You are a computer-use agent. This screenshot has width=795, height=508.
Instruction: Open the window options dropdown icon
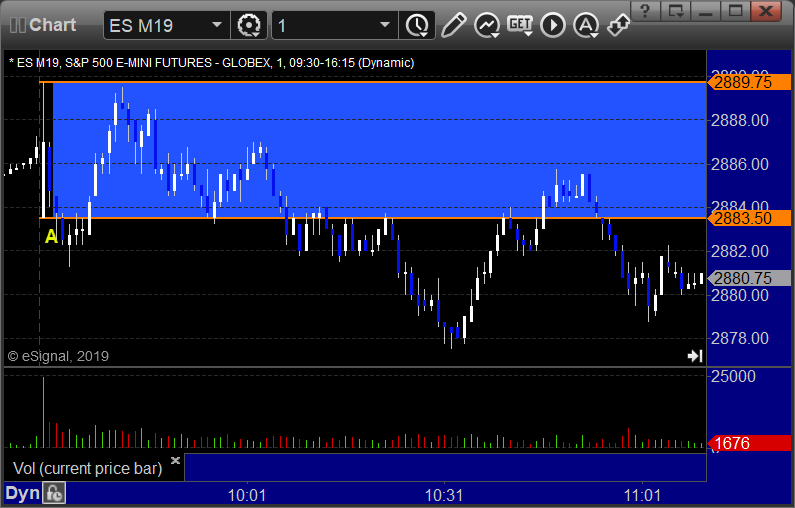point(676,11)
